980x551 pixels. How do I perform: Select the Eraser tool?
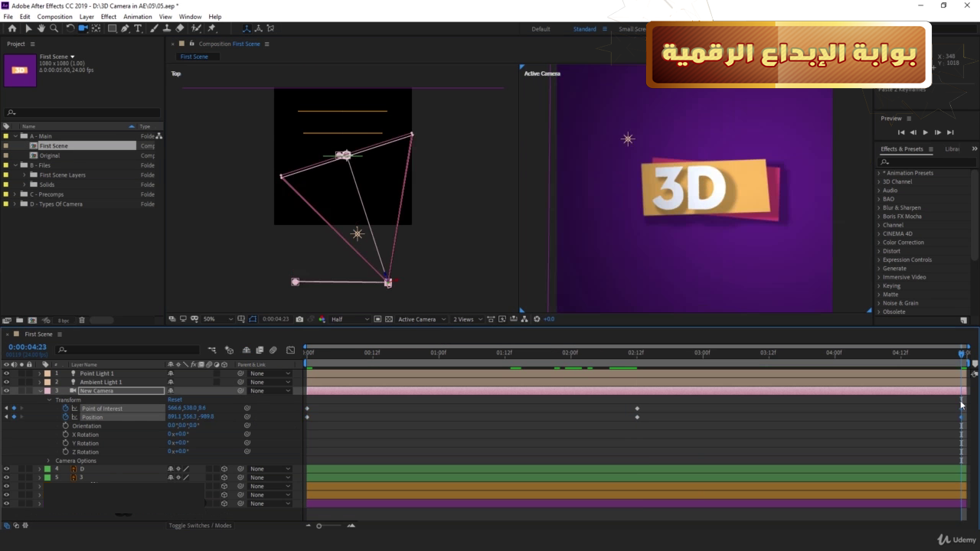click(x=180, y=28)
